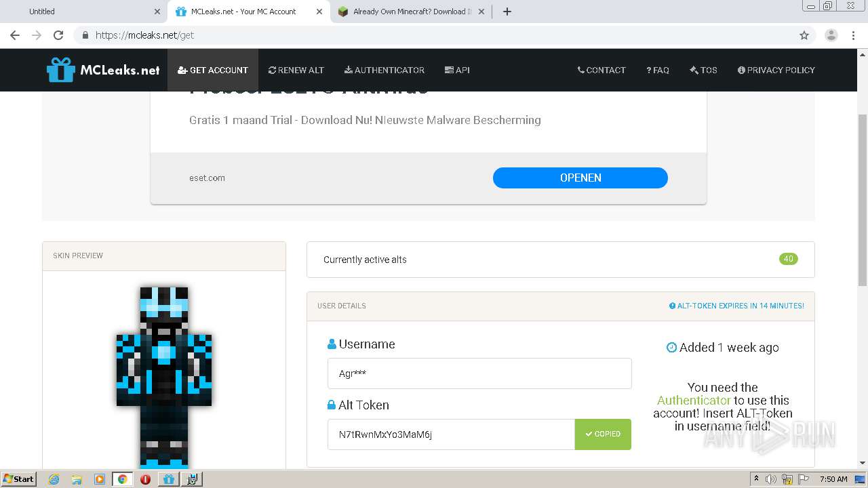Open a new browser tab
Screen dimensions: 868x488
pyautogui.click(x=507, y=12)
